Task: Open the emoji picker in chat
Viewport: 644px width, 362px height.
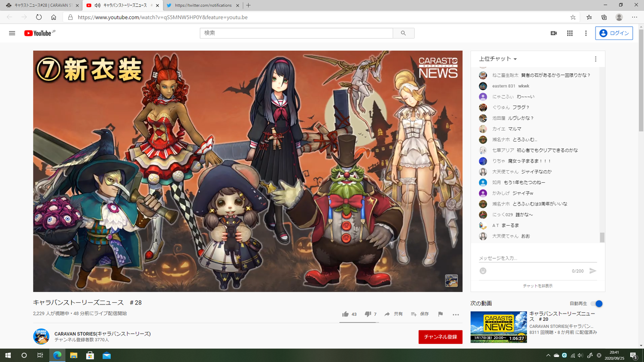Action: tap(483, 271)
